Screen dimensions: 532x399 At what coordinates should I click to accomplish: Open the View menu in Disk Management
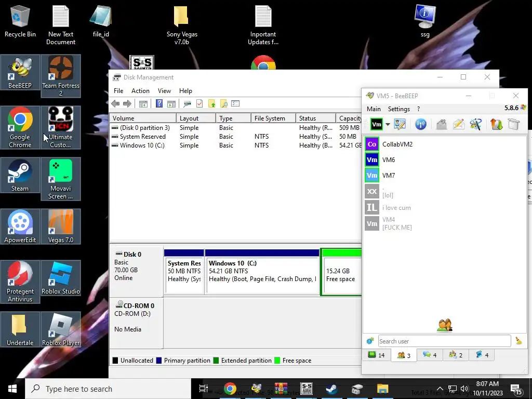click(x=164, y=91)
